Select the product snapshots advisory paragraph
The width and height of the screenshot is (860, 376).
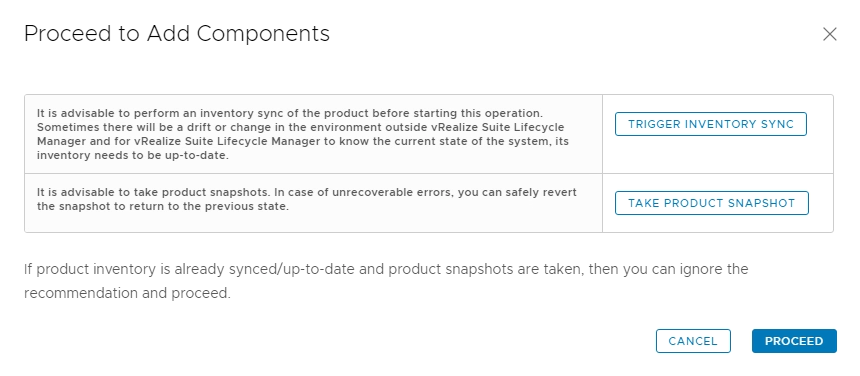tap(307, 200)
